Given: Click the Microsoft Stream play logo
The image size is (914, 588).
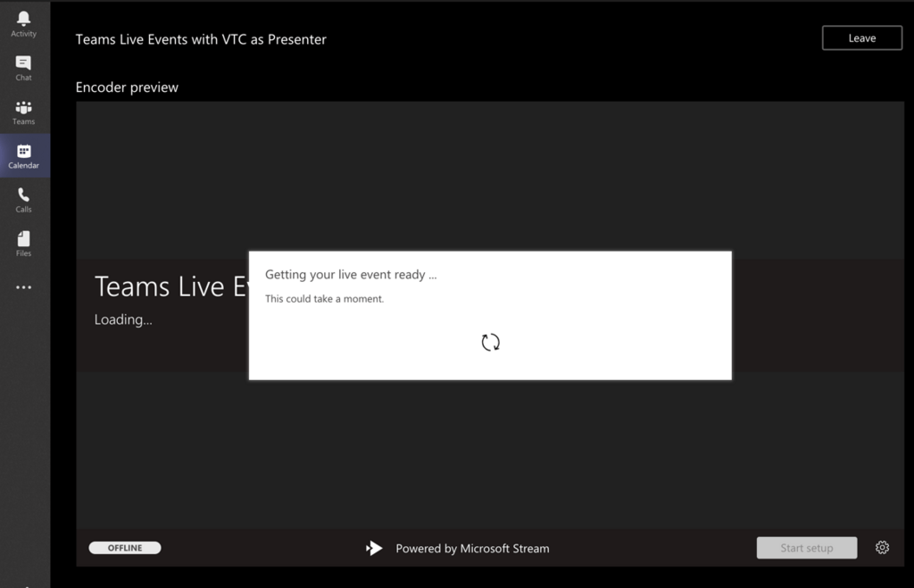Looking at the screenshot, I should (374, 548).
